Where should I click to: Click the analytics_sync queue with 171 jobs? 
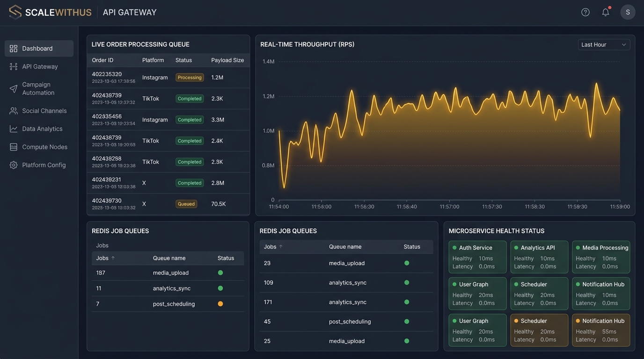tap(348, 302)
